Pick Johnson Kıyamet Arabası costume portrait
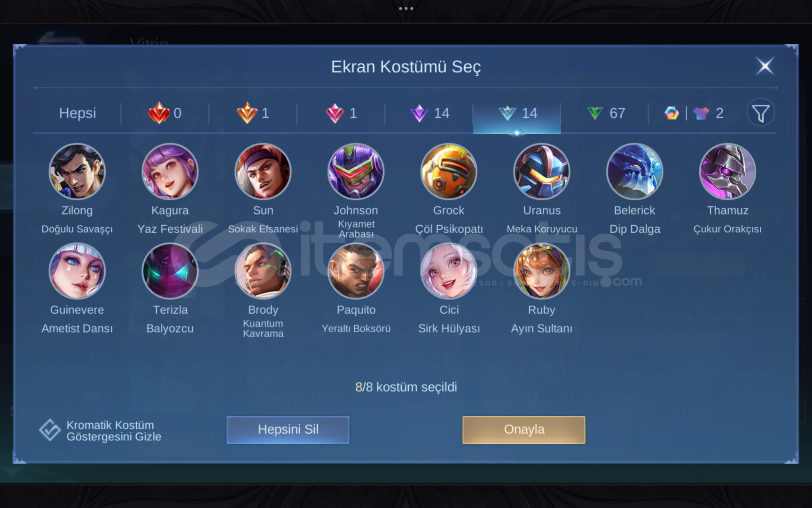The image size is (812, 508). pos(356,171)
